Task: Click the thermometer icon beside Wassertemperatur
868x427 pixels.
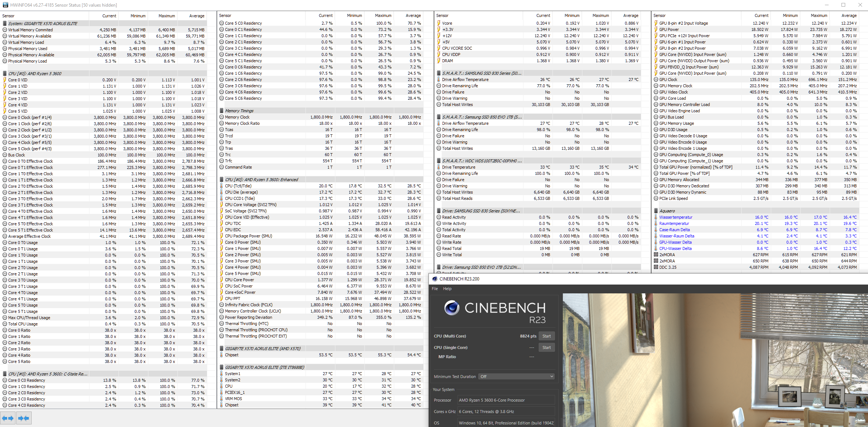Action: [656, 217]
